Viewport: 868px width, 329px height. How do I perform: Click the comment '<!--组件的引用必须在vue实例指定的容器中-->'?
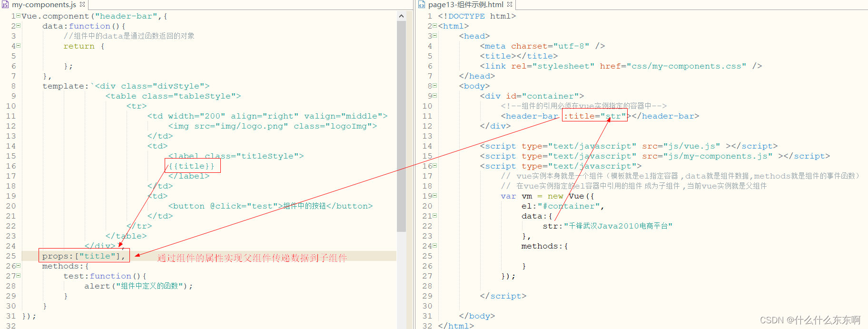[x=584, y=106]
